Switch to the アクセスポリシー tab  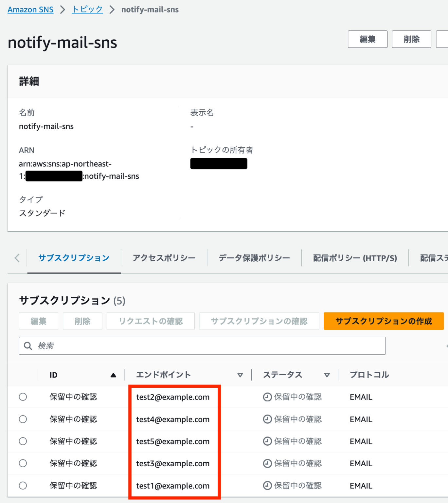click(164, 258)
